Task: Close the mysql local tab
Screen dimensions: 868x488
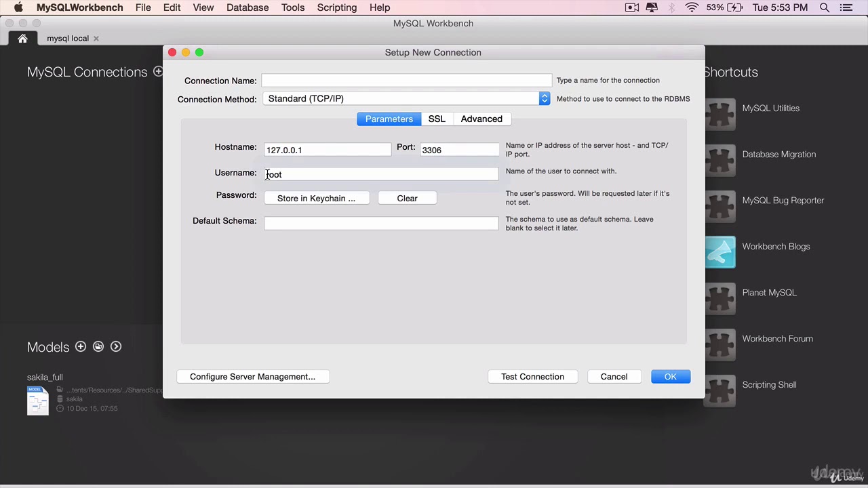Action: coord(96,39)
